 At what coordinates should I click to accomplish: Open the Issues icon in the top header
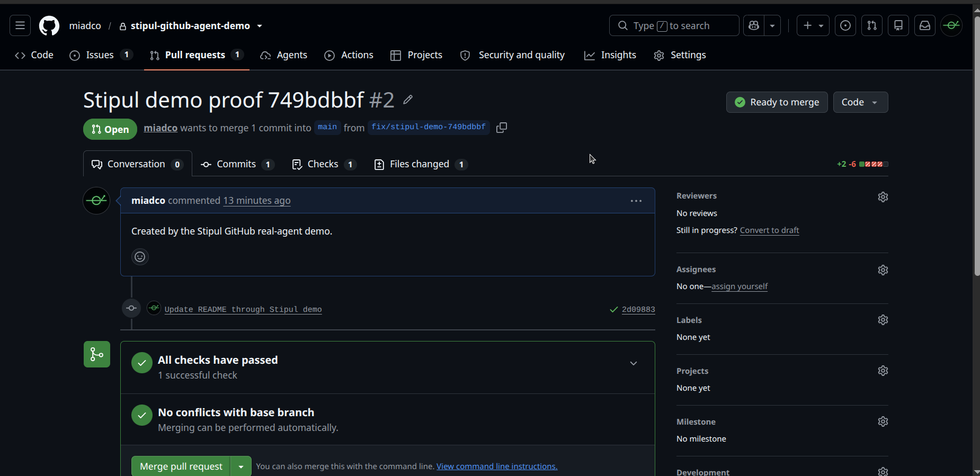tap(845, 25)
